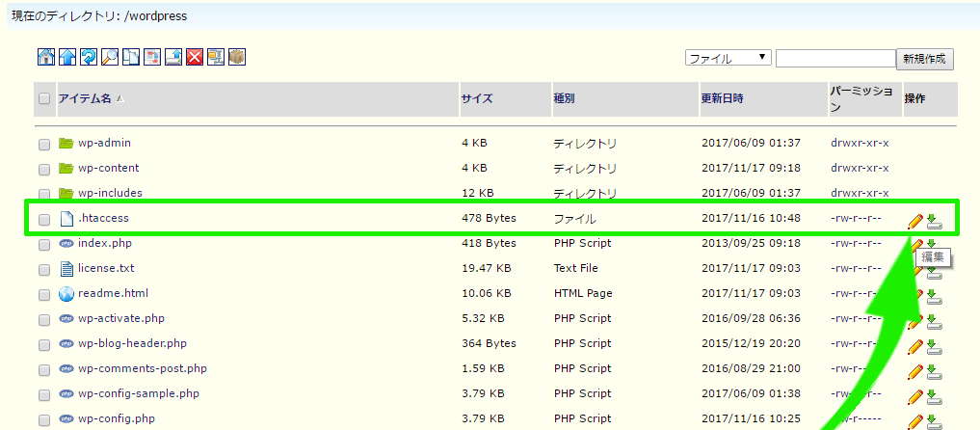980x430 pixels.
Task: Go to the home directory icon
Action: pos(45,58)
